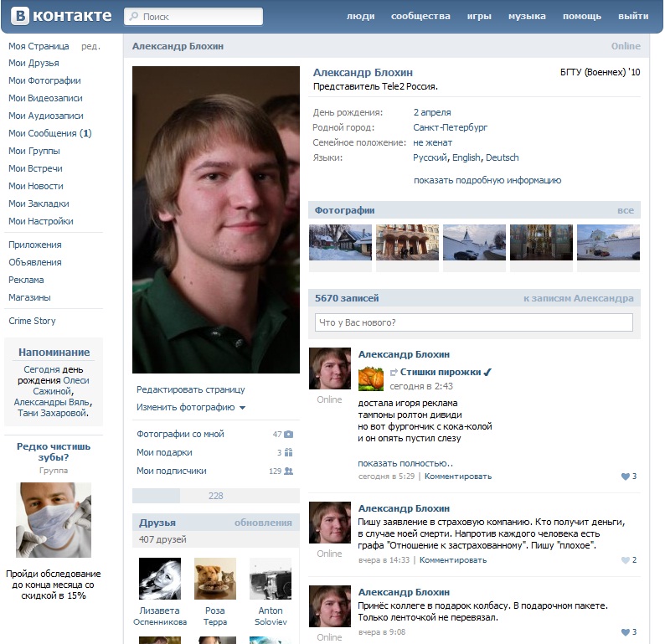Screen dimensions: 665x644
Task: Like the Стишки пирожки repost heart
Action: 625,477
